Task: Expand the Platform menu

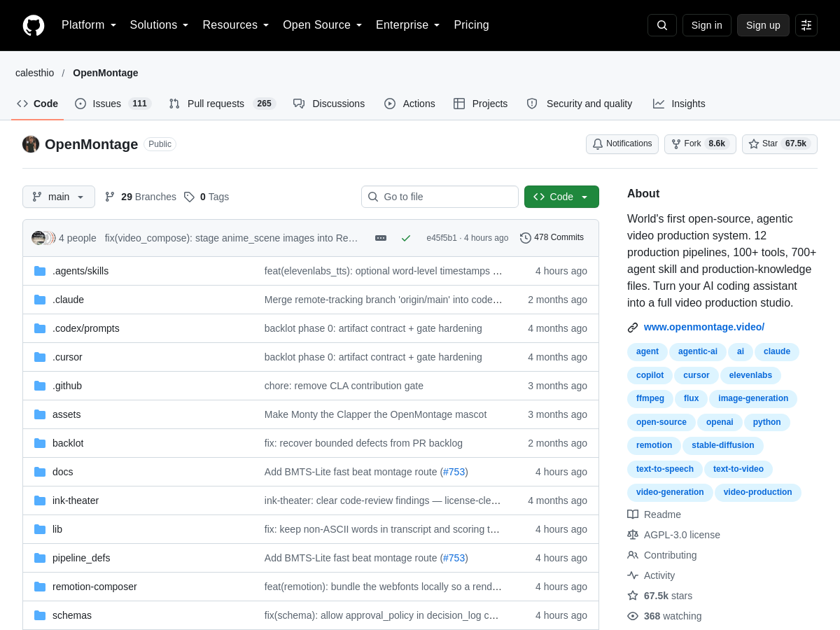Action: 89,25
